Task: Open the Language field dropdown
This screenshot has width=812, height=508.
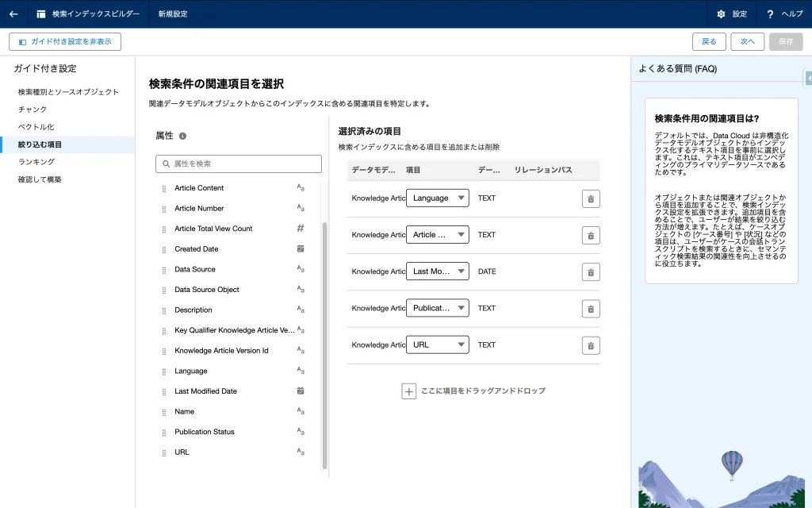Action: click(437, 198)
